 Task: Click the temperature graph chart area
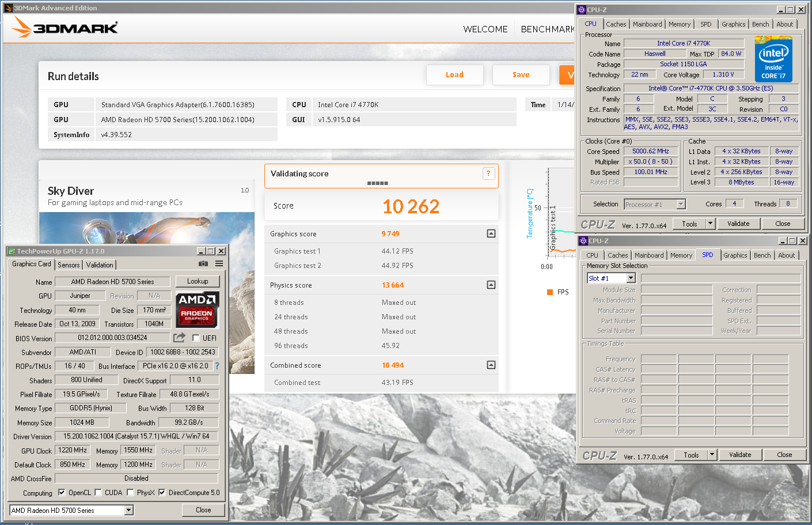pyautogui.click(x=561, y=212)
